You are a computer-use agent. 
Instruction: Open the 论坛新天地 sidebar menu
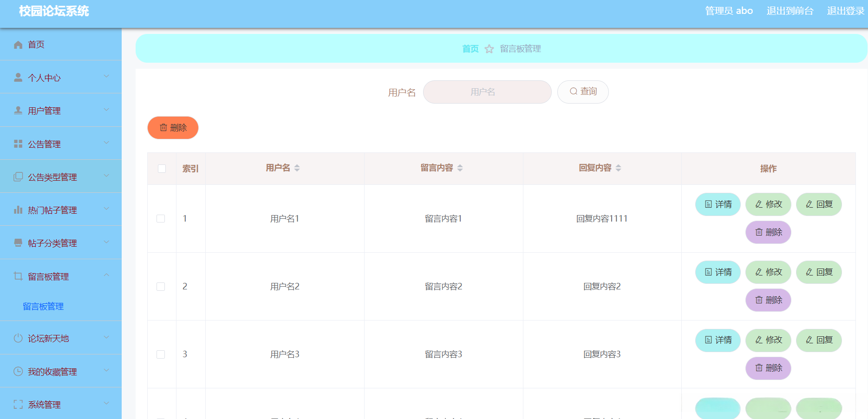point(61,338)
